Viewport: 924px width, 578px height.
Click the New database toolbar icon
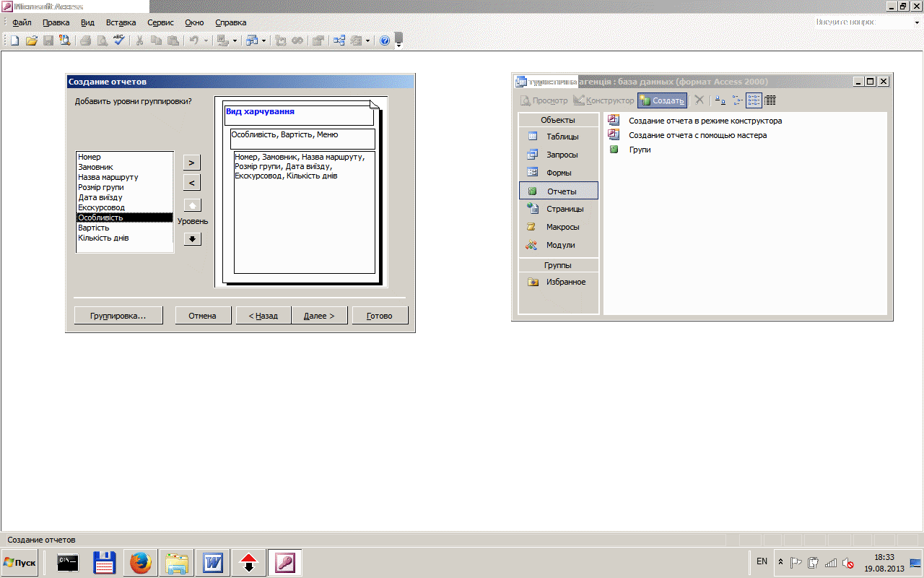14,41
